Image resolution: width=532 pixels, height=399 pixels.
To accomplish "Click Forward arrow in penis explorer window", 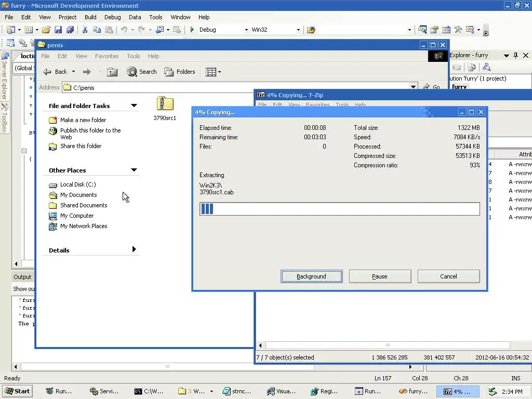I will tap(87, 72).
